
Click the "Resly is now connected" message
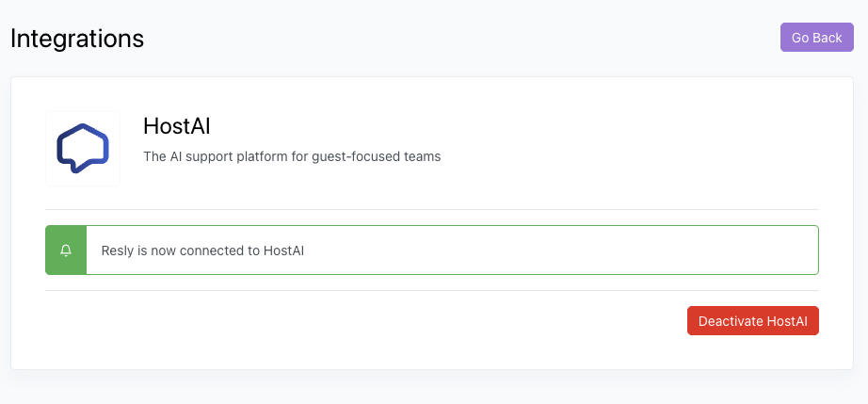[202, 250]
